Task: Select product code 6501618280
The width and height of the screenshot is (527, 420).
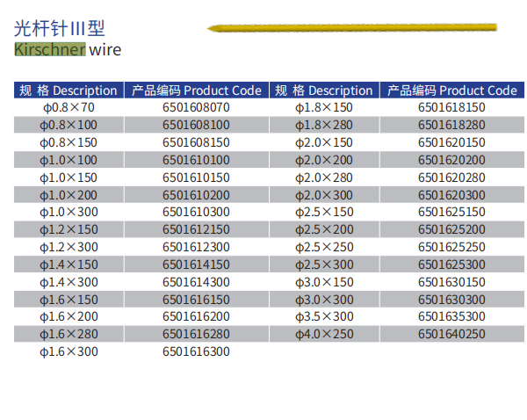Action: click(x=451, y=125)
